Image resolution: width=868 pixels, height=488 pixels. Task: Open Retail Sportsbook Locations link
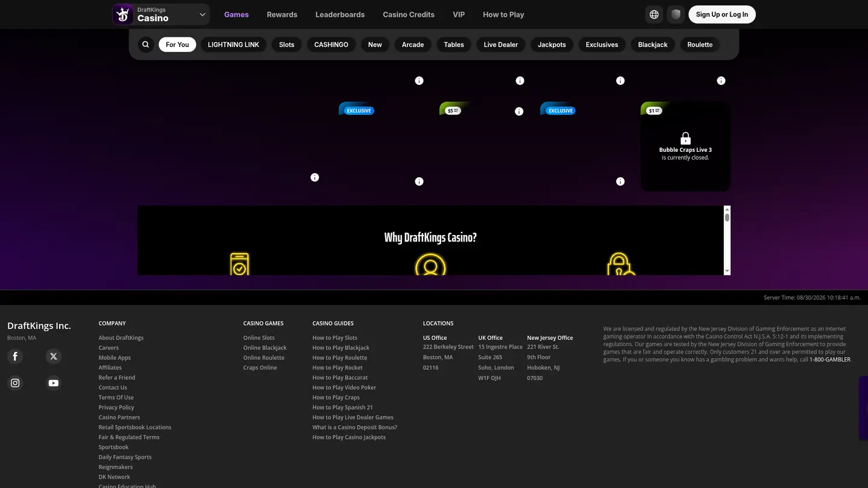(x=135, y=427)
